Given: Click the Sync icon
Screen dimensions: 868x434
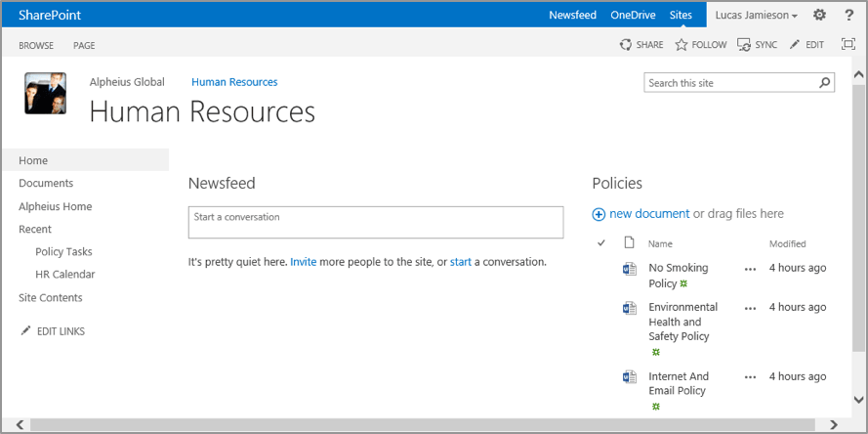Looking at the screenshot, I should pos(744,45).
